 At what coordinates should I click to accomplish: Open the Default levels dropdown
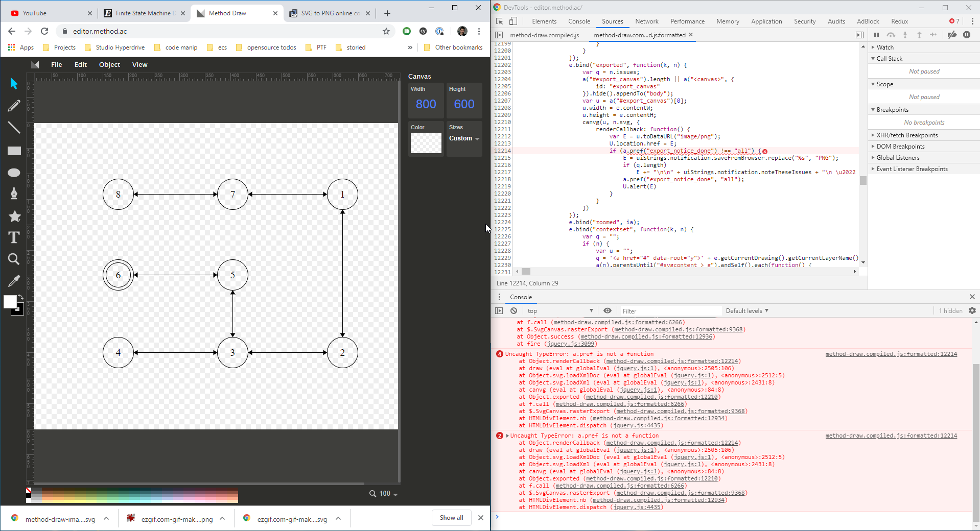pyautogui.click(x=746, y=310)
